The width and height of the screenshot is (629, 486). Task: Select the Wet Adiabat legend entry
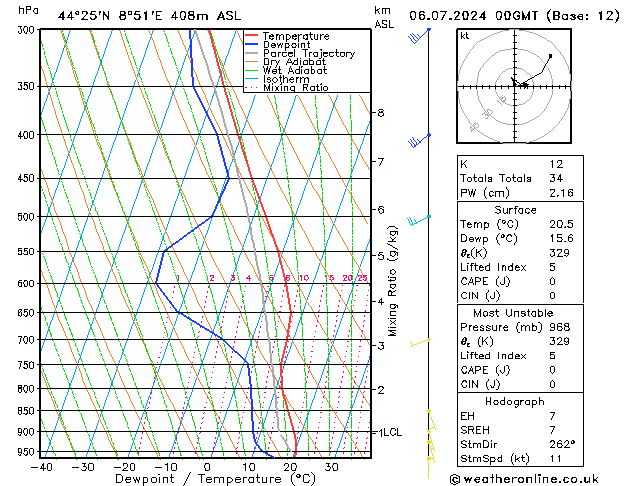click(x=286, y=70)
